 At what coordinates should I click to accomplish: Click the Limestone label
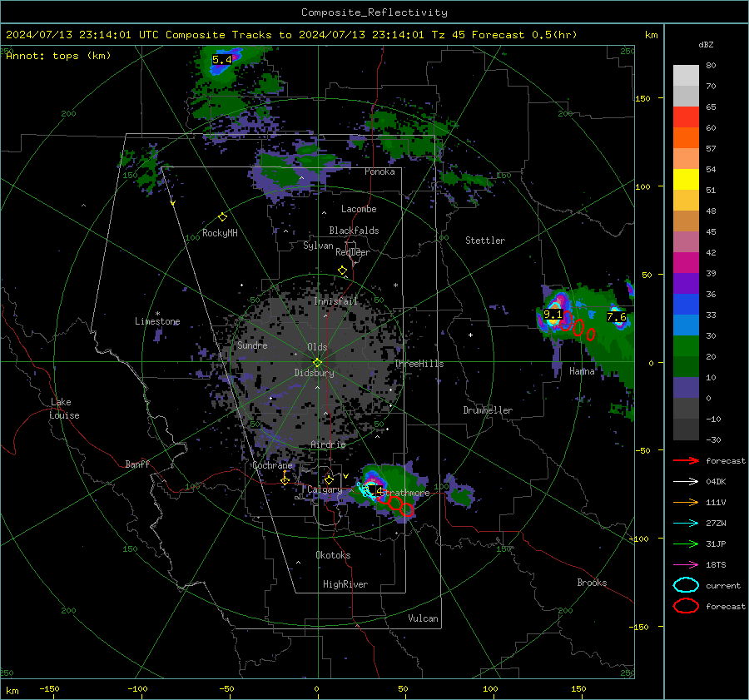click(x=157, y=321)
